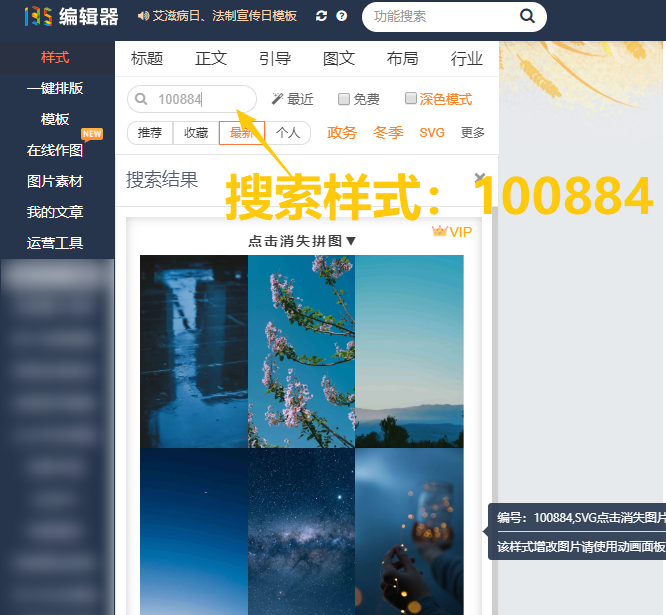Click the pink blossom branch photo

(x=301, y=350)
